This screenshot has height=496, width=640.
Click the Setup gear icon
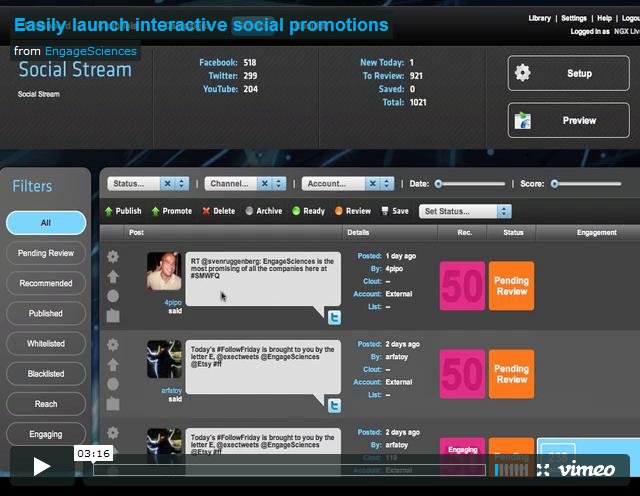(522, 73)
